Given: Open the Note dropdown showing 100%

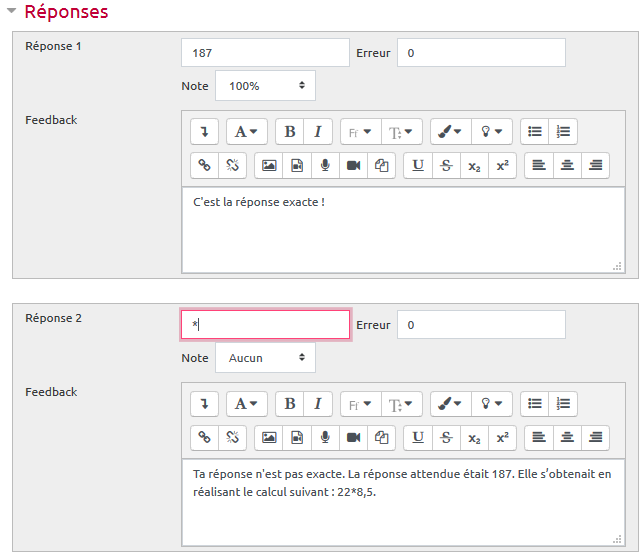Looking at the screenshot, I should click(265, 86).
